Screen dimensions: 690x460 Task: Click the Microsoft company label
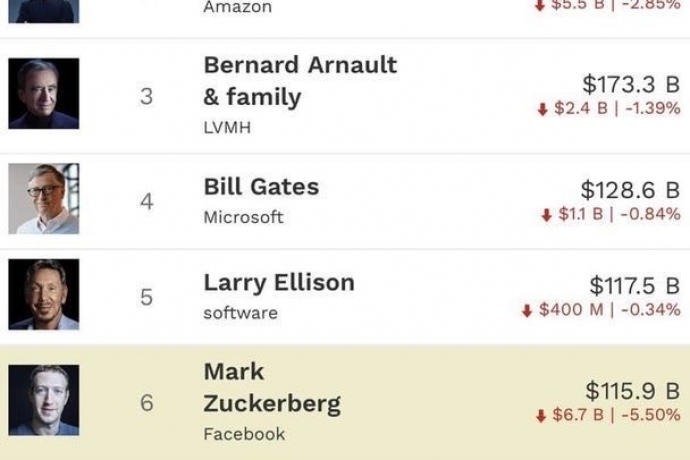click(x=243, y=217)
